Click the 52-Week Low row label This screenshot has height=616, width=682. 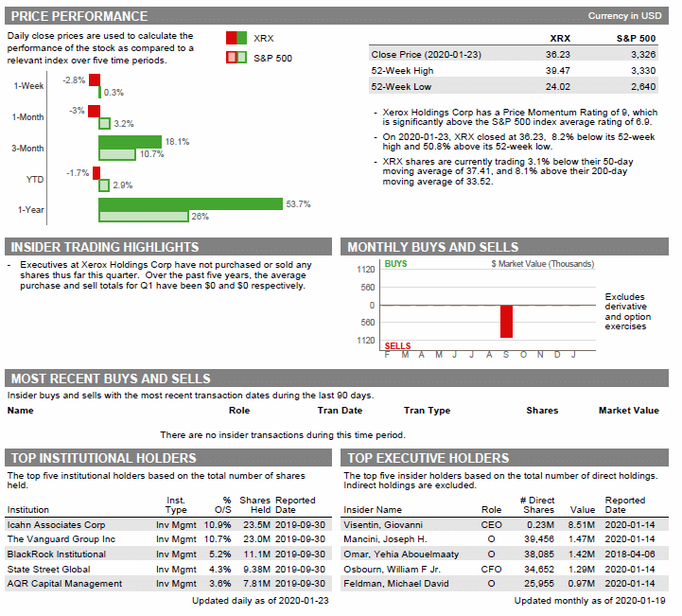tap(401, 86)
